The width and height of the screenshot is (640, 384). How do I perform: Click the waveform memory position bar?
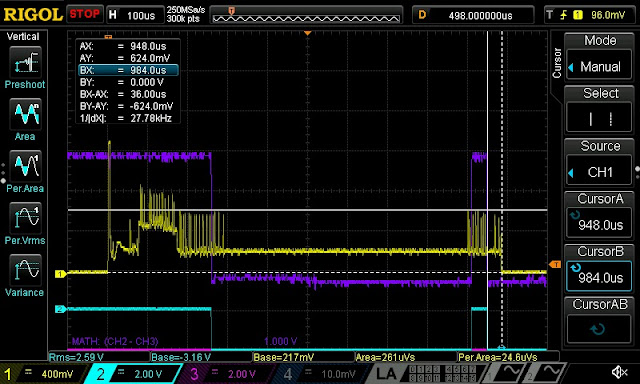point(306,15)
